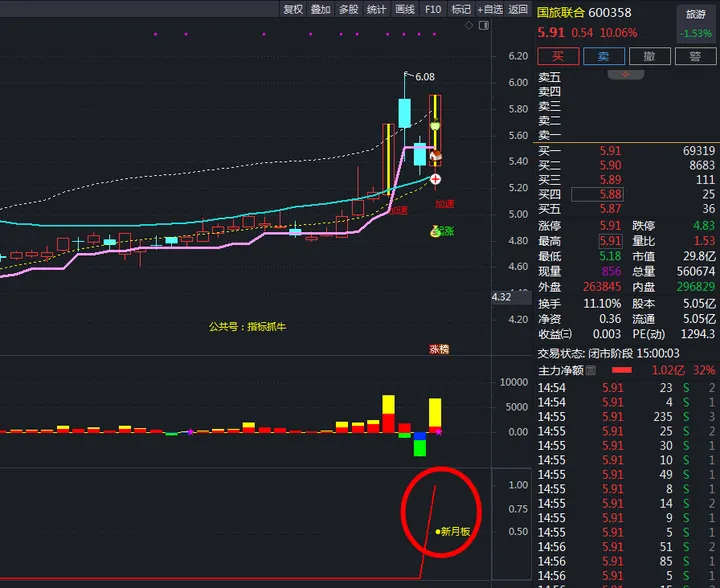The height and width of the screenshot is (588, 720).
Task: Open the 多股 toolbar option
Action: click(349, 9)
